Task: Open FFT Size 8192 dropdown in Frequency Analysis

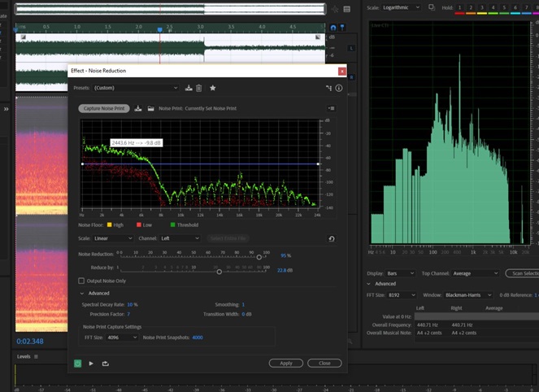Action: 402,295
